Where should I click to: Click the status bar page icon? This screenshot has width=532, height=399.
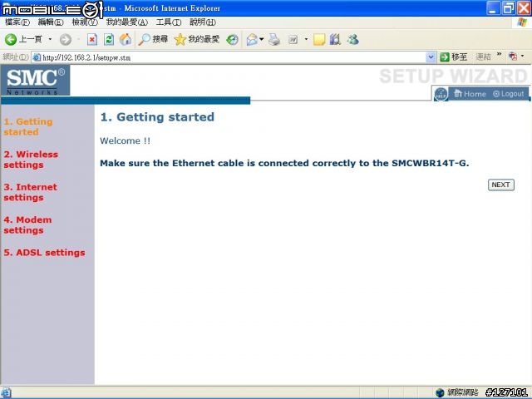[6, 392]
